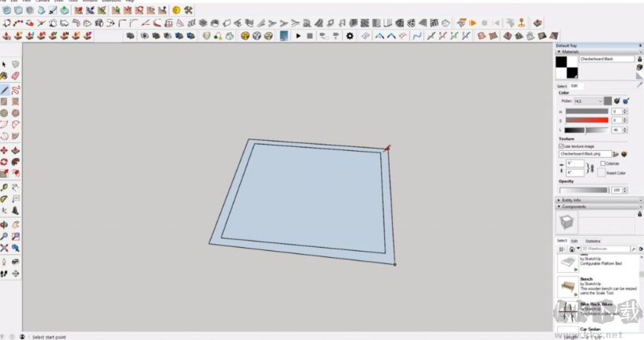Toggle Use texture image checkbox

[561, 146]
